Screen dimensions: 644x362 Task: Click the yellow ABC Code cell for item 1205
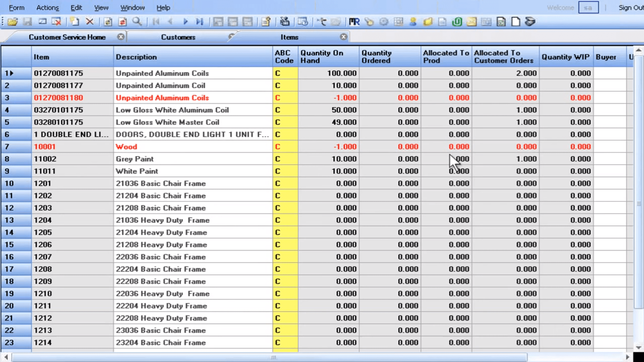point(285,232)
